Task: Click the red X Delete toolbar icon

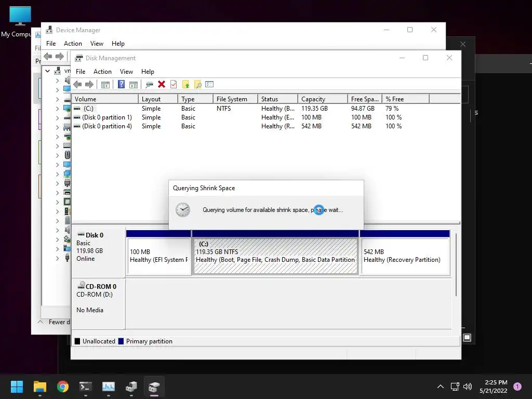Action: [162, 84]
